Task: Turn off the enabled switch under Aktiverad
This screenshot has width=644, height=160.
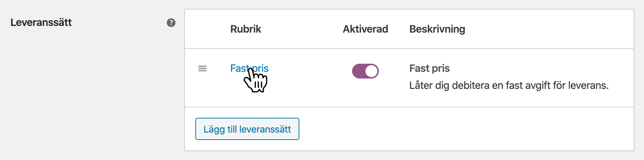Action: click(365, 71)
